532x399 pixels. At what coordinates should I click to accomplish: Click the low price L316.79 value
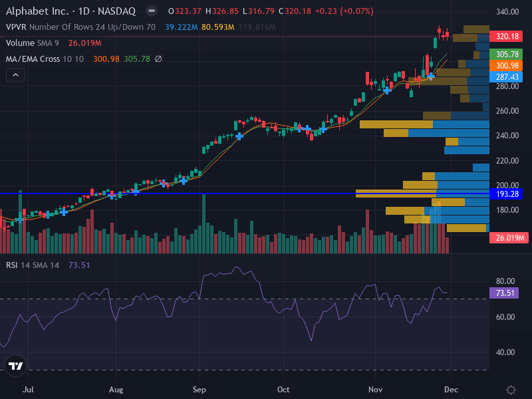(x=259, y=11)
